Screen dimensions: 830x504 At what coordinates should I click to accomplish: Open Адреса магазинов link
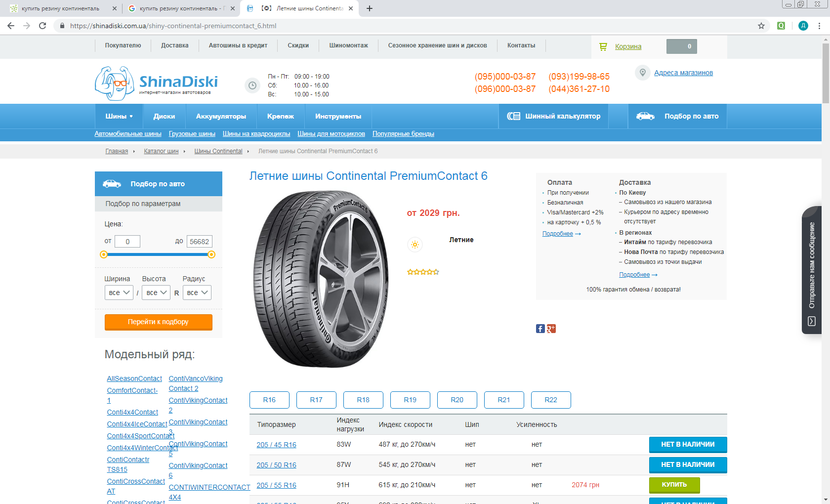pyautogui.click(x=683, y=73)
